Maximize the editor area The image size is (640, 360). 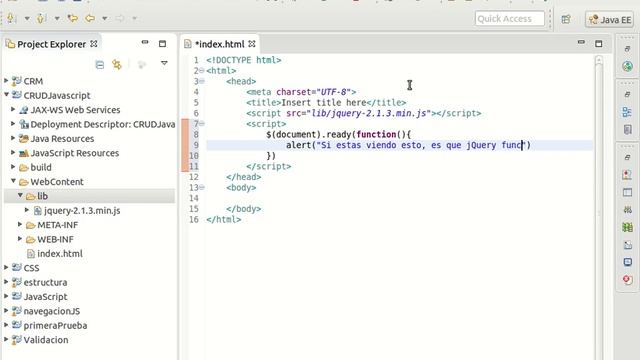pyautogui.click(x=599, y=44)
